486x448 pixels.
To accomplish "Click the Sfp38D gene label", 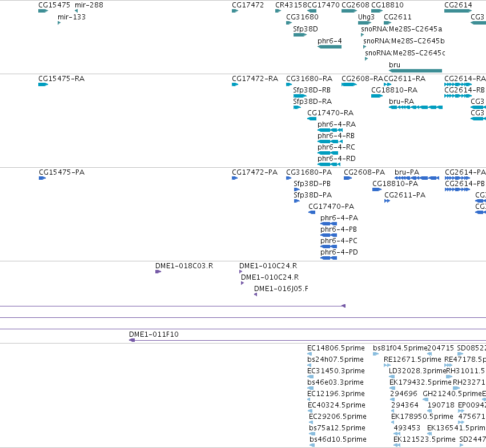I will click(306, 29).
